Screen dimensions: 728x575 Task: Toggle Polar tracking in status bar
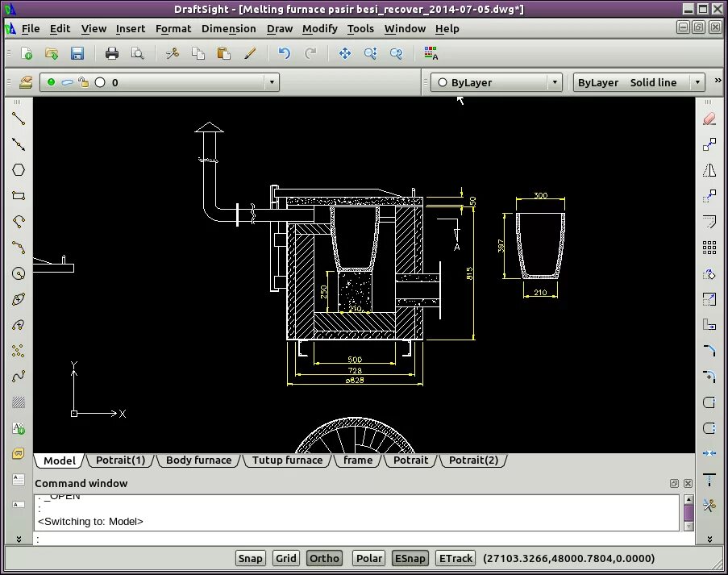[x=369, y=558]
